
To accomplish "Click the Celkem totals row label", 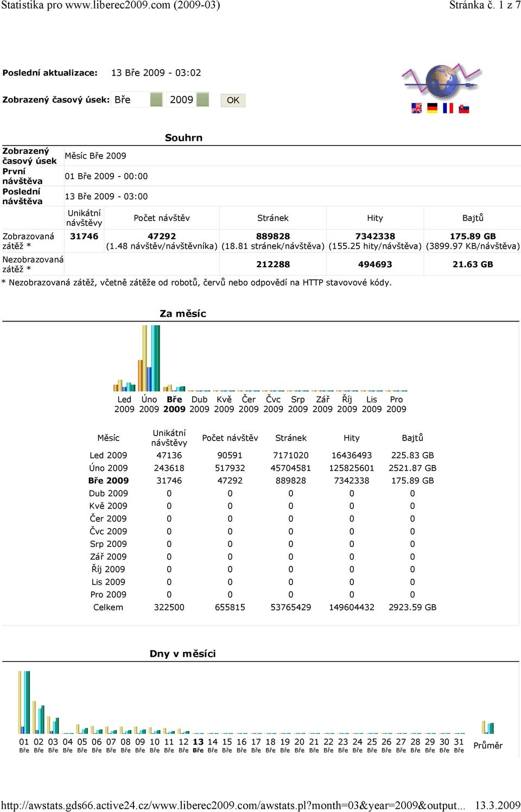I will pos(109,607).
